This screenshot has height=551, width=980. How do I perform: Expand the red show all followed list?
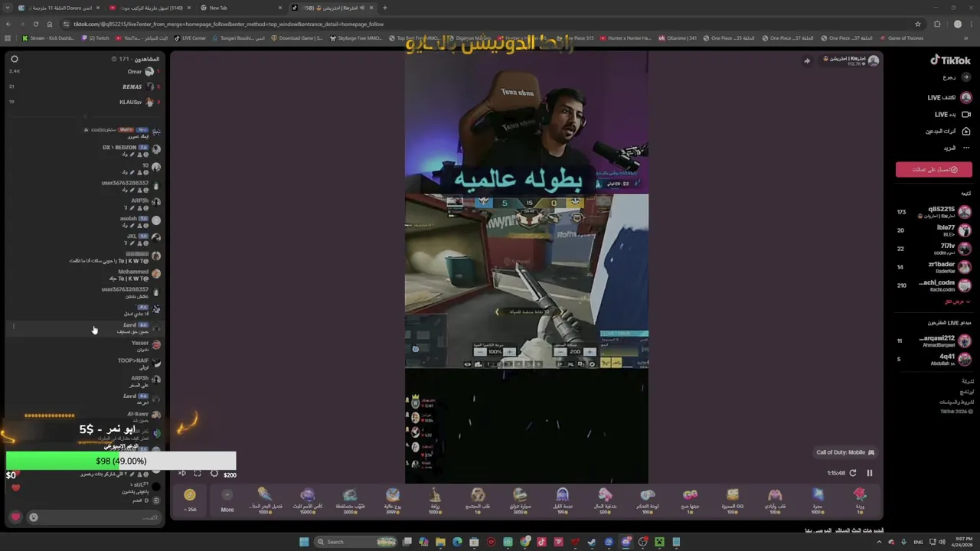(x=957, y=302)
